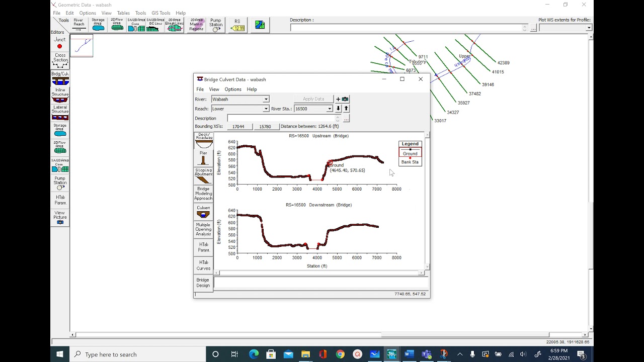The width and height of the screenshot is (644, 362).
Task: Move to next downstream river station arrow
Action: [x=338, y=109]
